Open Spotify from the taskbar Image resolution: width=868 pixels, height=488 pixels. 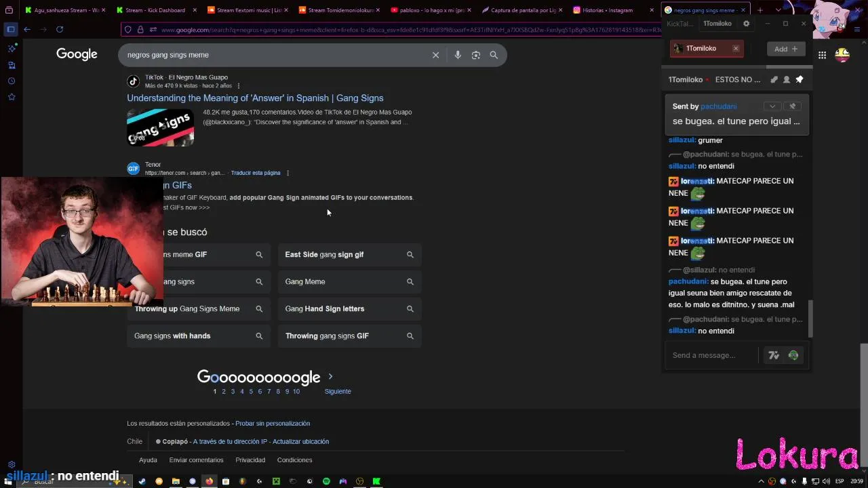326,481
